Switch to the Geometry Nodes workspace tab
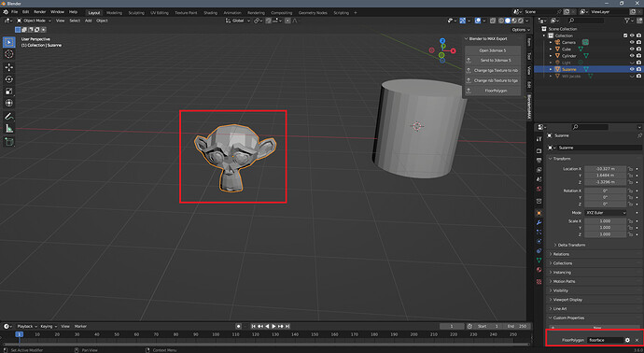This screenshot has height=353, width=644. [x=313, y=13]
